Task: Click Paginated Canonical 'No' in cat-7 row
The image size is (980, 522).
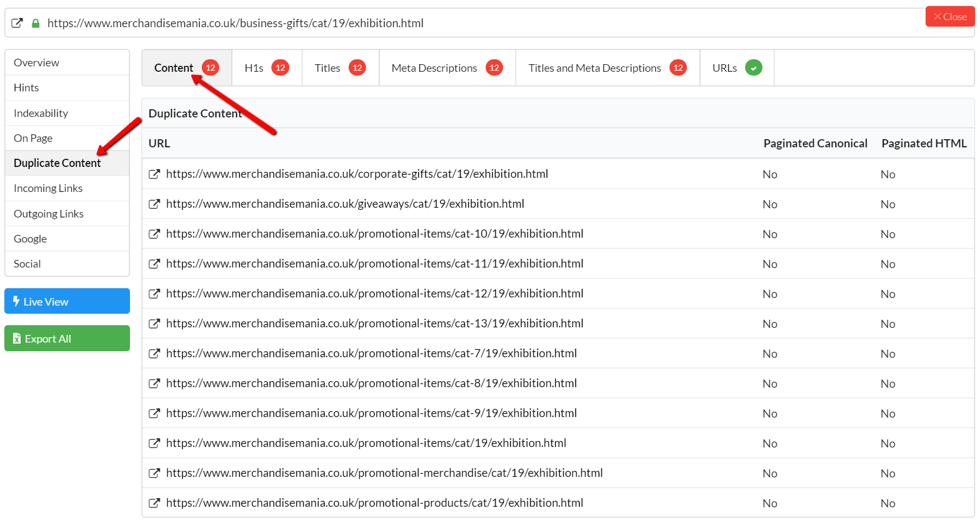Action: pyautogui.click(x=770, y=354)
